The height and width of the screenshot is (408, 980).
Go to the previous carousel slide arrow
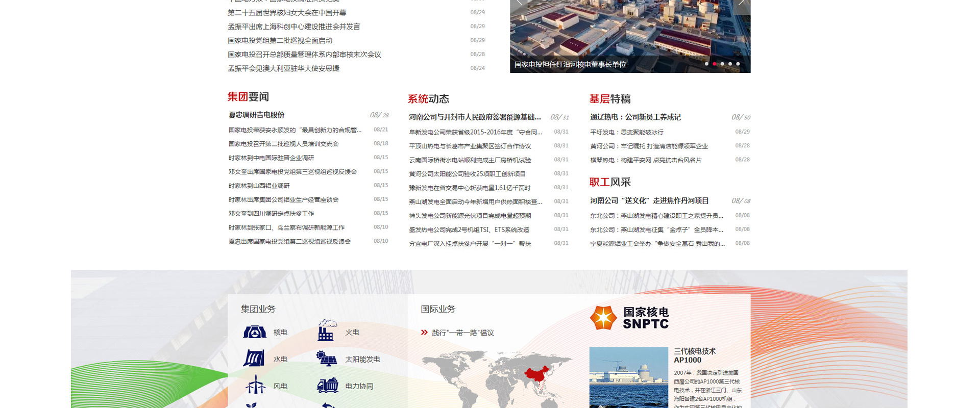click(520, 4)
